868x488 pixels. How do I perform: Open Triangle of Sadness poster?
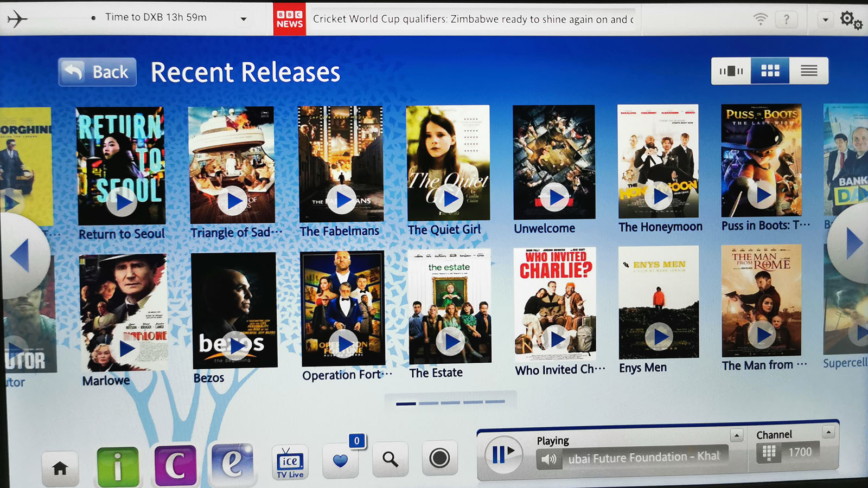(232, 164)
